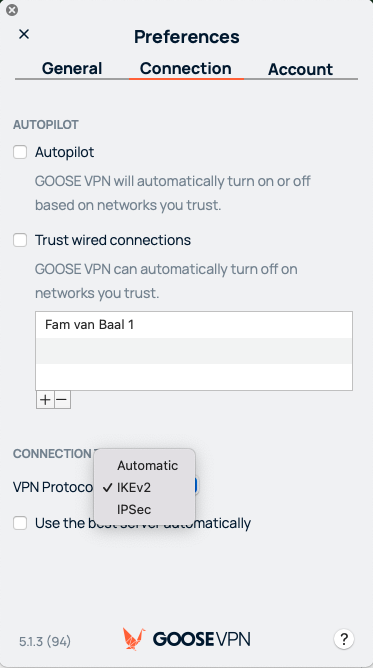This screenshot has width=373, height=668.
Task: Select the Connection tab
Action: pos(186,68)
